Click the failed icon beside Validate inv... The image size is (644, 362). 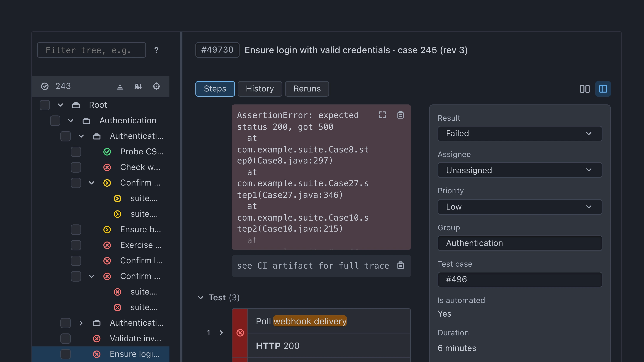pyautogui.click(x=97, y=338)
